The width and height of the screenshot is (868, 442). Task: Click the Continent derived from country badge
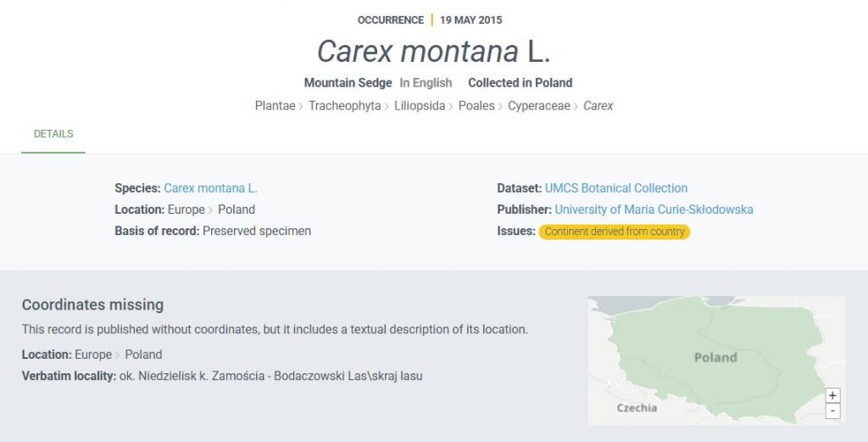pyautogui.click(x=615, y=232)
